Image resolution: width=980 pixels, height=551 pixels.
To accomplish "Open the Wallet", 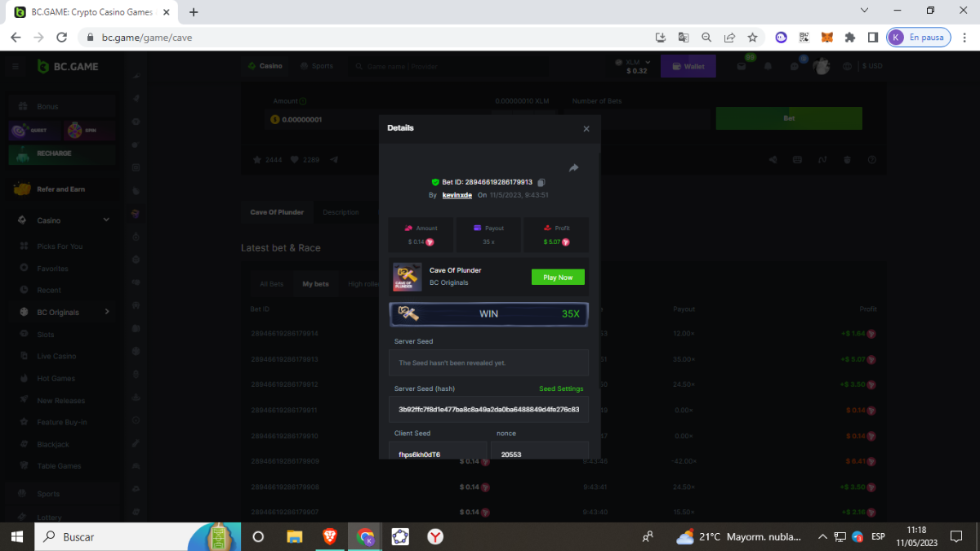I will click(688, 66).
